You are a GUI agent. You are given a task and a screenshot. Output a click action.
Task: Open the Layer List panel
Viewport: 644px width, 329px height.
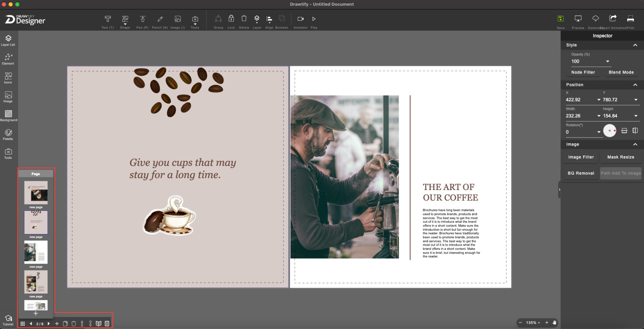click(8, 41)
